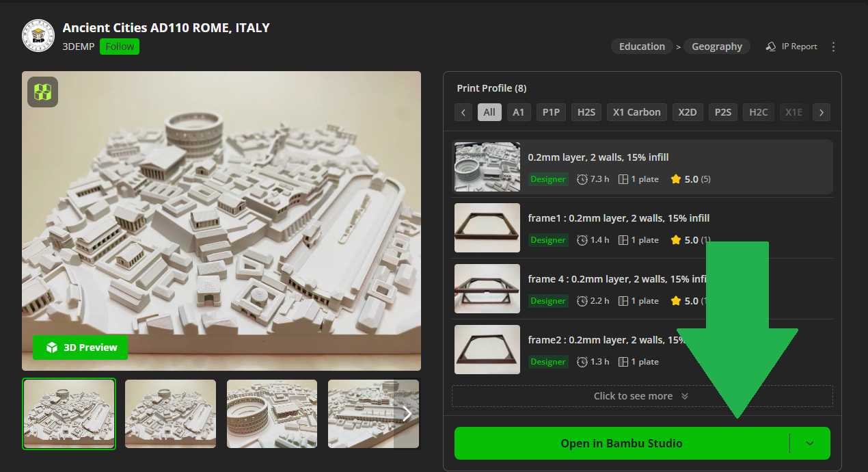Click the 1 plate label on frame2 profile

click(639, 362)
